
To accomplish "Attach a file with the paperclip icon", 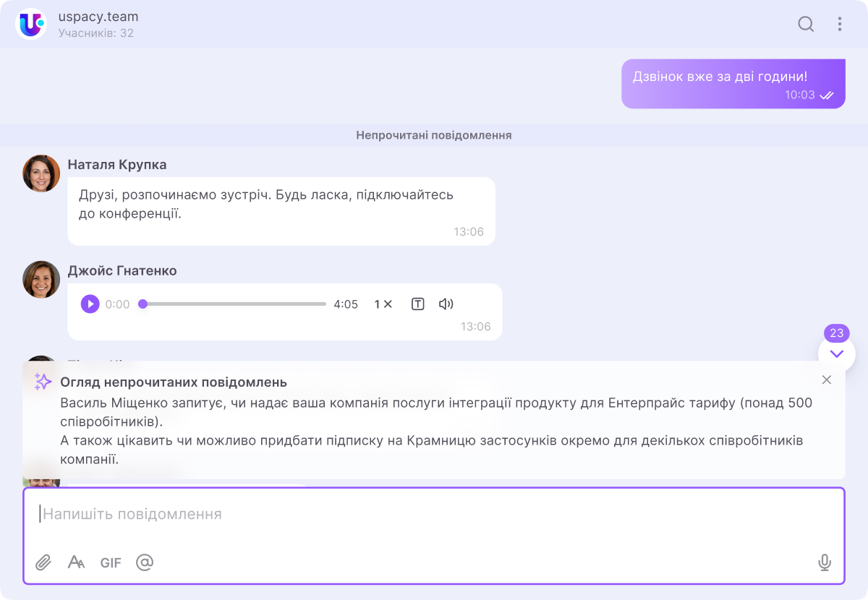I will pyautogui.click(x=43, y=562).
